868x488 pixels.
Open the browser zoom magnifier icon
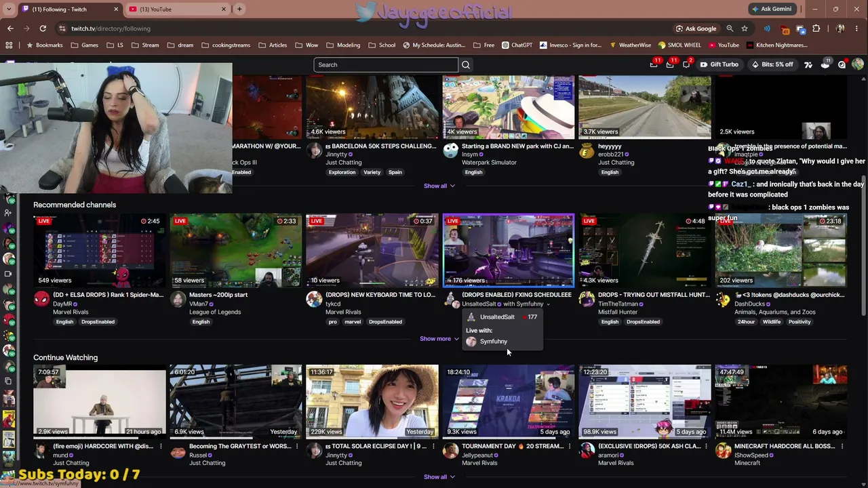point(730,28)
